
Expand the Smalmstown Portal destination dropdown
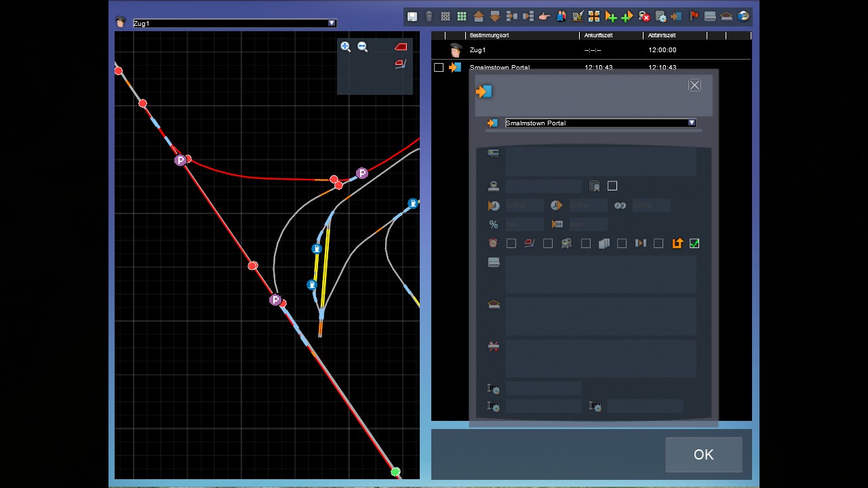click(691, 123)
